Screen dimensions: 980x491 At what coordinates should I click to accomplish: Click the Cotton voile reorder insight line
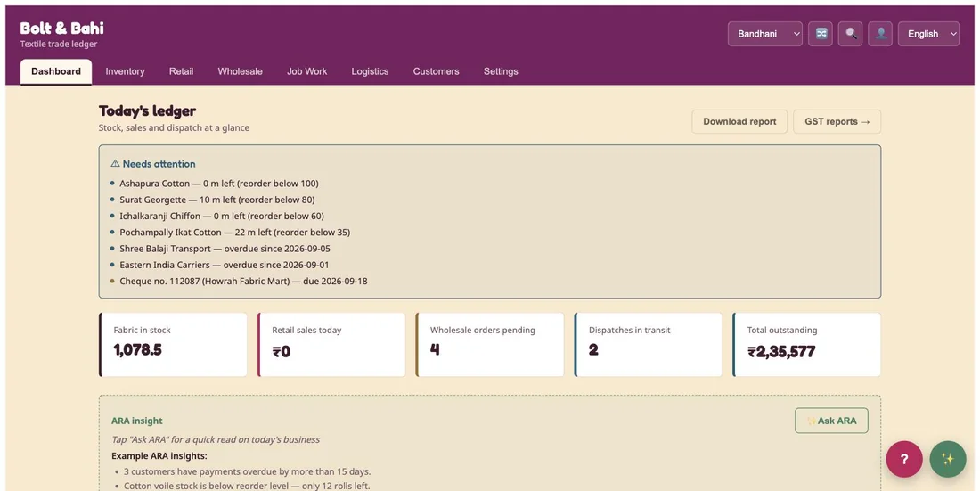point(247,486)
